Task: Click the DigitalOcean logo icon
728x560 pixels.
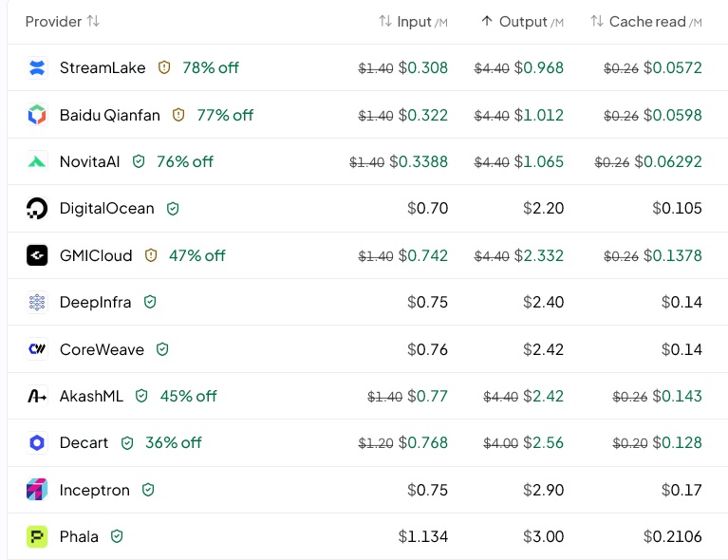Action: 37,209
